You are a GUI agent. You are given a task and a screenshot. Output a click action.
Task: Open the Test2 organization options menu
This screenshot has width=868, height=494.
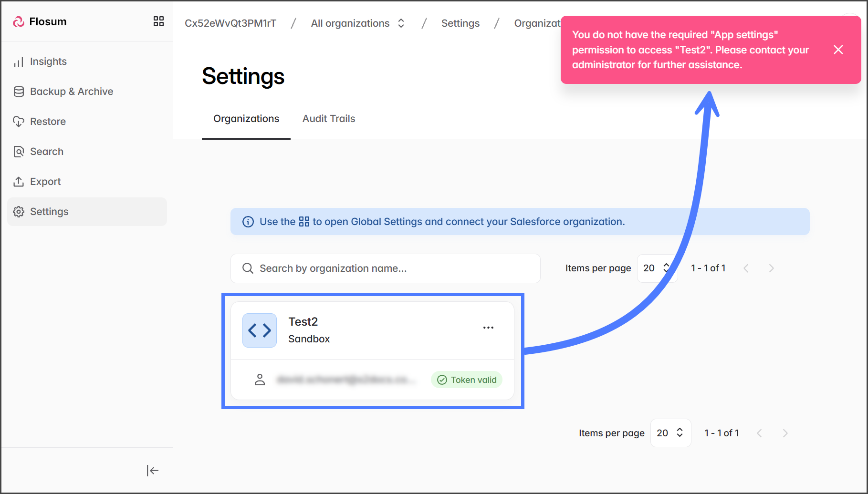point(488,328)
